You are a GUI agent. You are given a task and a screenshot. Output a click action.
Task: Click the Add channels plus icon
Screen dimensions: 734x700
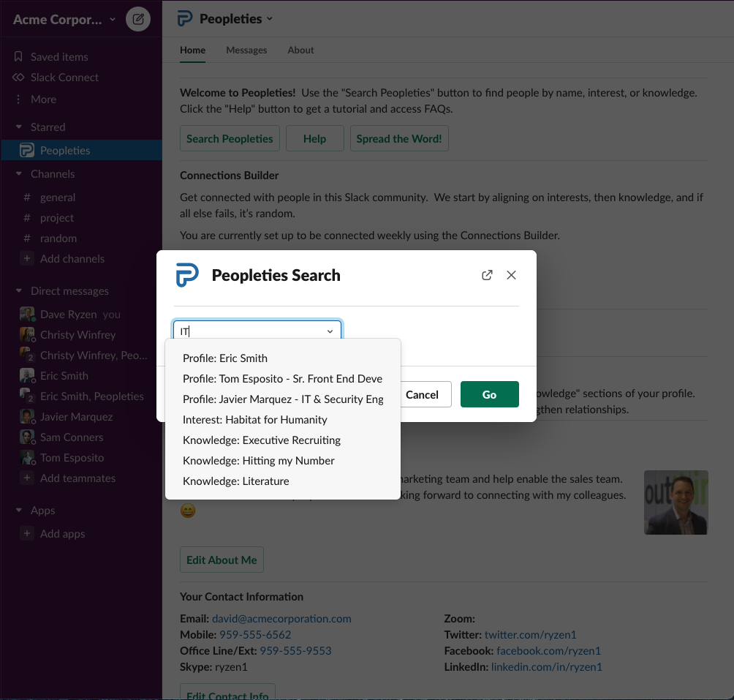tap(26, 258)
